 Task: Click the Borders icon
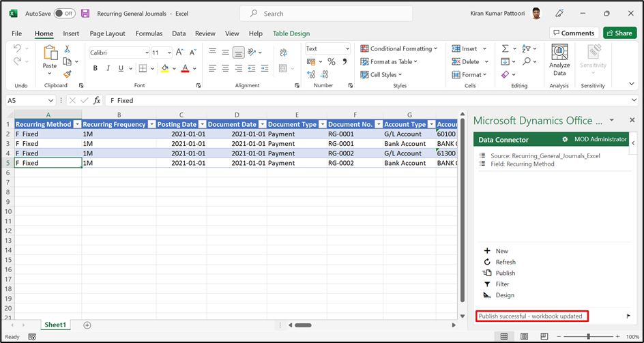point(143,68)
